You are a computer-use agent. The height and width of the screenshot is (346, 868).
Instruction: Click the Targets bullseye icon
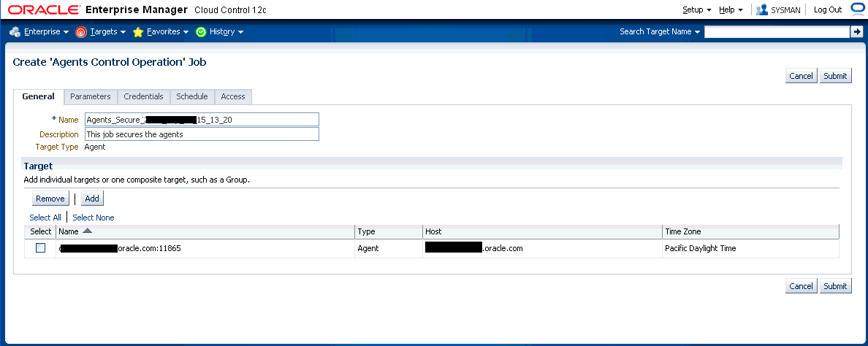tap(81, 32)
